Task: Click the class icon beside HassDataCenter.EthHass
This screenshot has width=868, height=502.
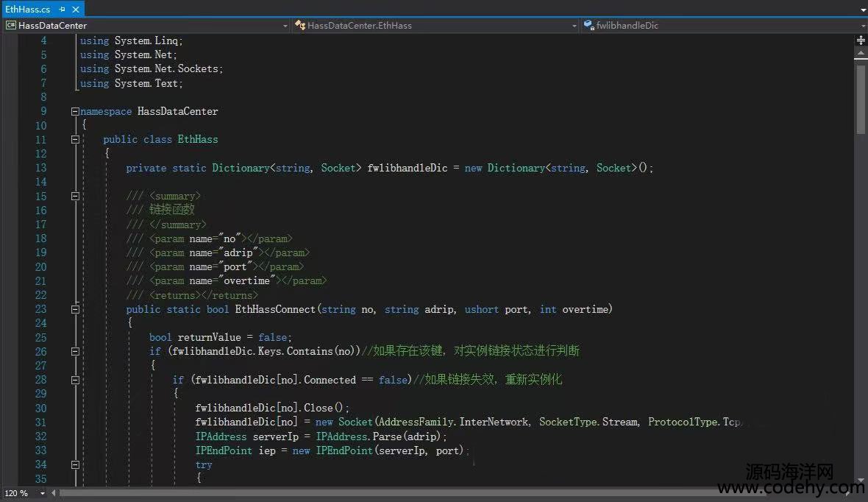Action: tap(299, 25)
